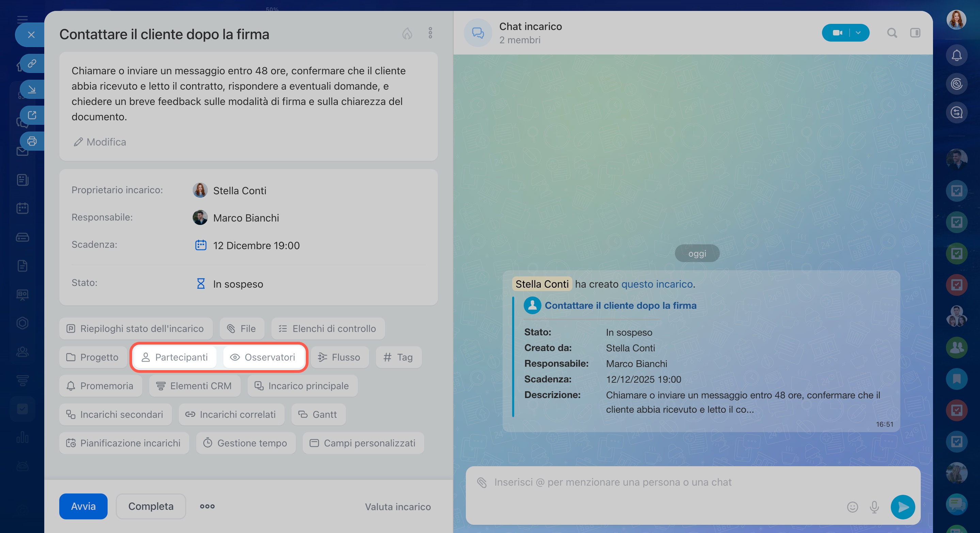
Task: Click the microphone voice message icon
Action: coord(874,507)
